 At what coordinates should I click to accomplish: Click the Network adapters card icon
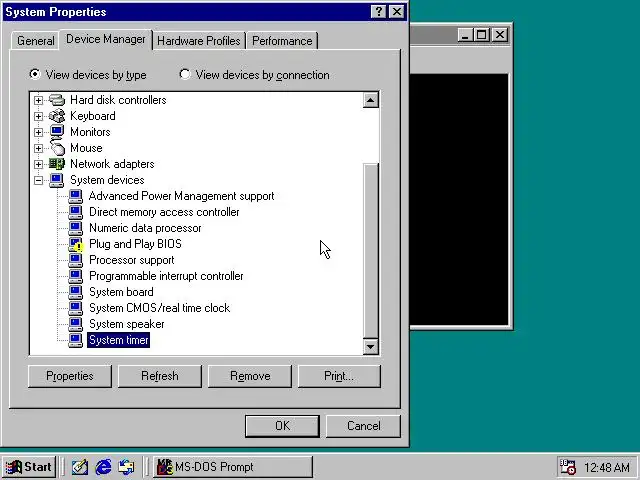coord(57,164)
